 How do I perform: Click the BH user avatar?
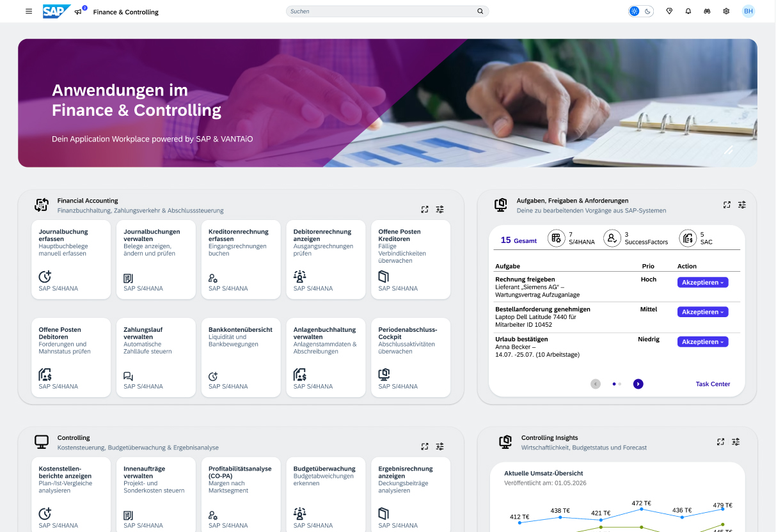tap(748, 12)
